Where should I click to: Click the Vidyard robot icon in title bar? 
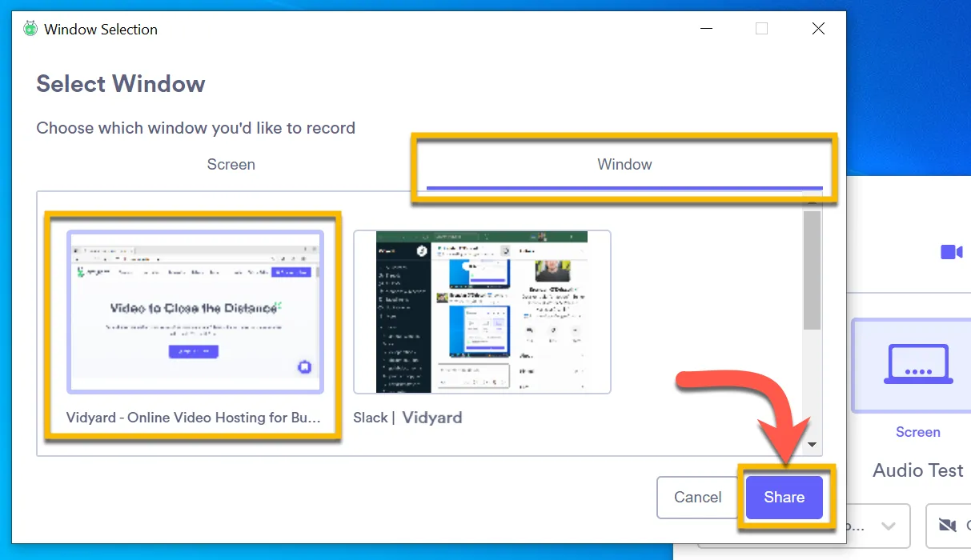click(30, 29)
